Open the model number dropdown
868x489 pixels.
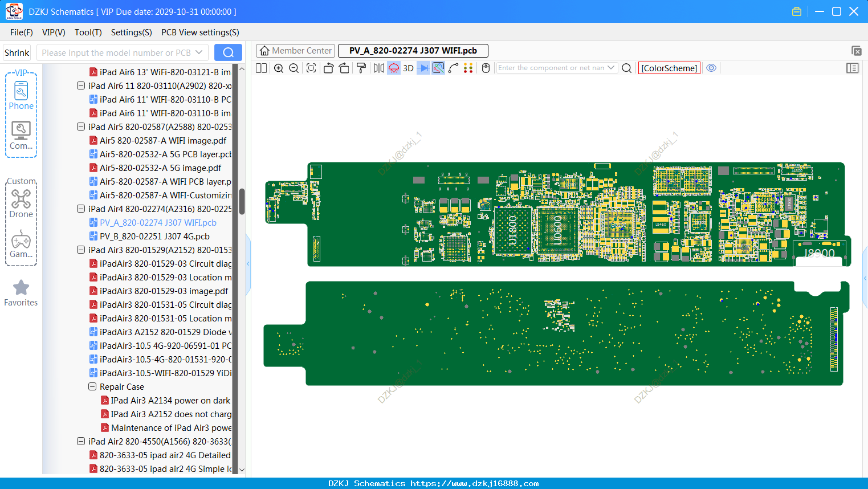coord(199,52)
